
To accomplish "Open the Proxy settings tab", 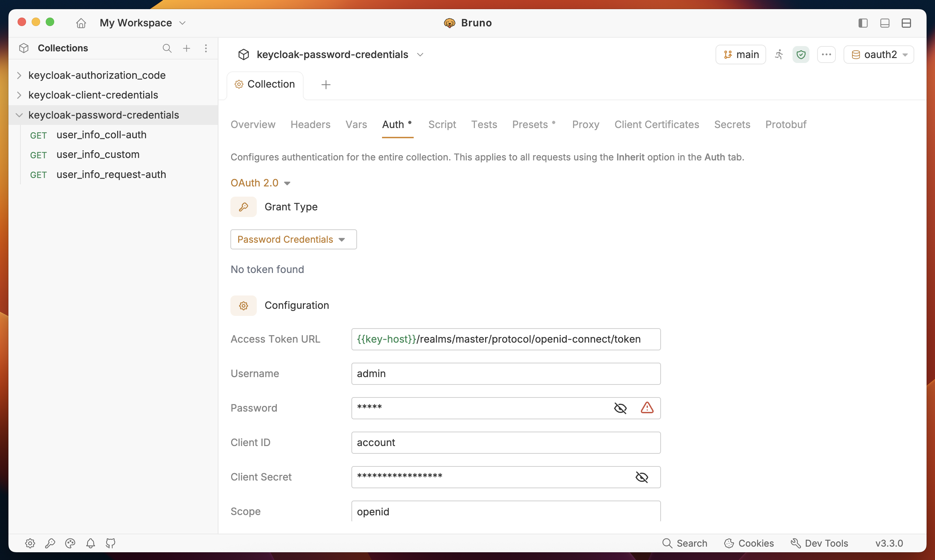I will tap(586, 125).
